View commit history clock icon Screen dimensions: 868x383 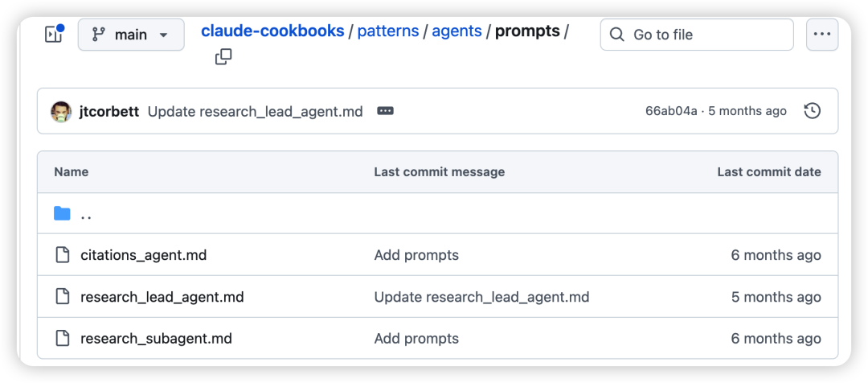pyautogui.click(x=813, y=111)
